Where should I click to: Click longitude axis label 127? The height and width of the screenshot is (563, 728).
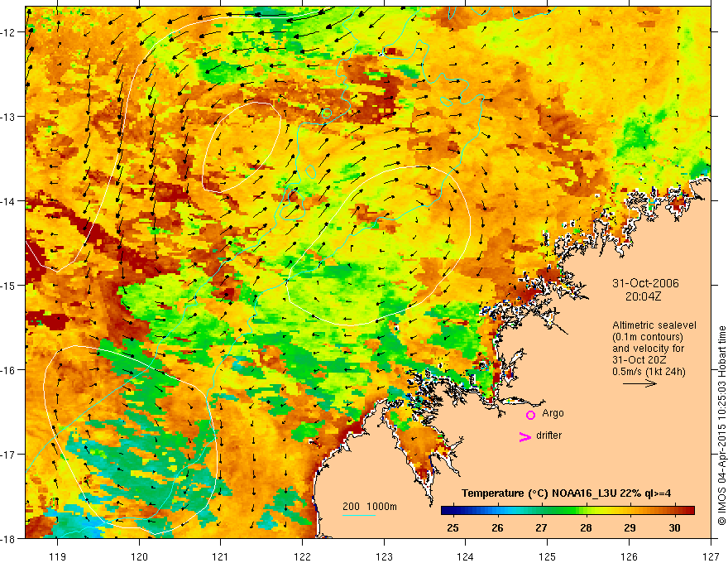pyautogui.click(x=711, y=556)
